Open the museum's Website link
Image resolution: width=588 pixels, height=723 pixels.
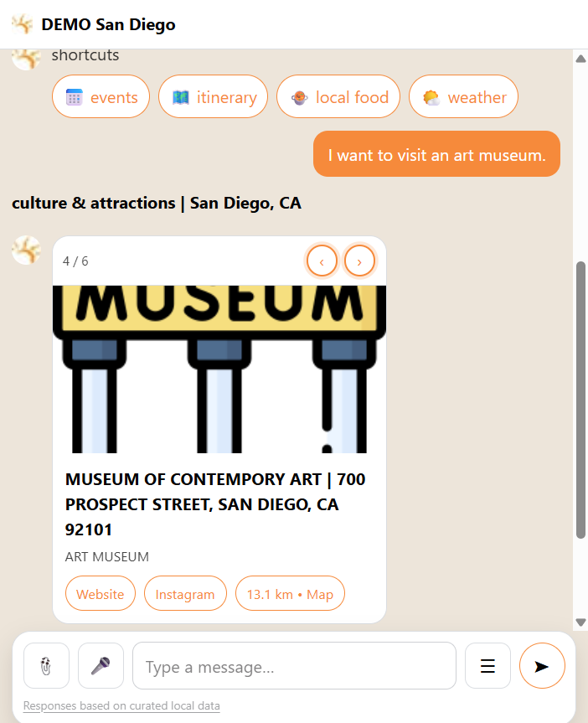pyautogui.click(x=101, y=594)
